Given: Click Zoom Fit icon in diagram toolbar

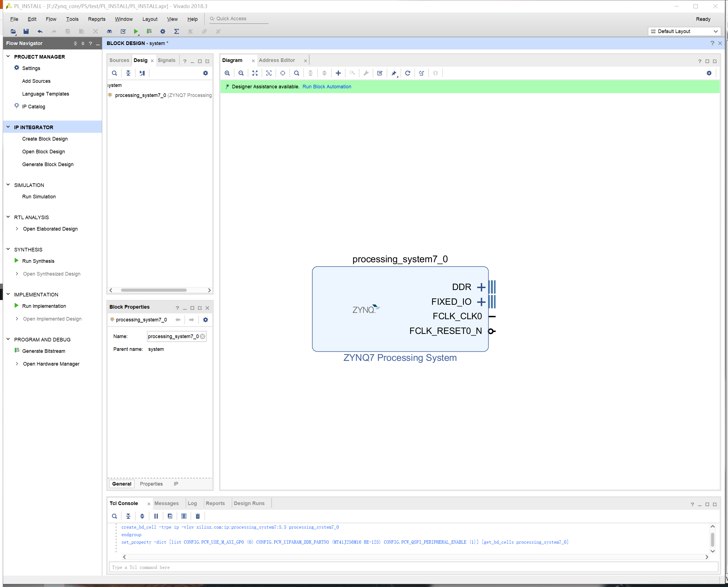Looking at the screenshot, I should [255, 73].
